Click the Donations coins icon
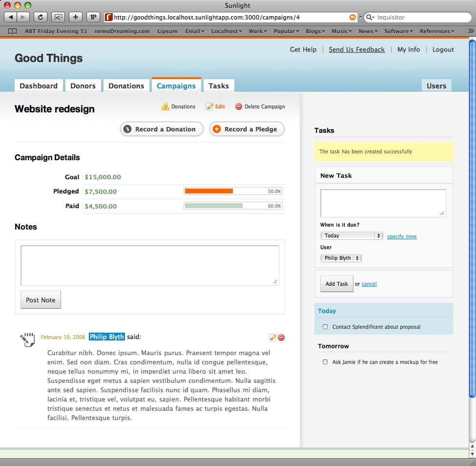This screenshot has width=476, height=466. (x=165, y=106)
